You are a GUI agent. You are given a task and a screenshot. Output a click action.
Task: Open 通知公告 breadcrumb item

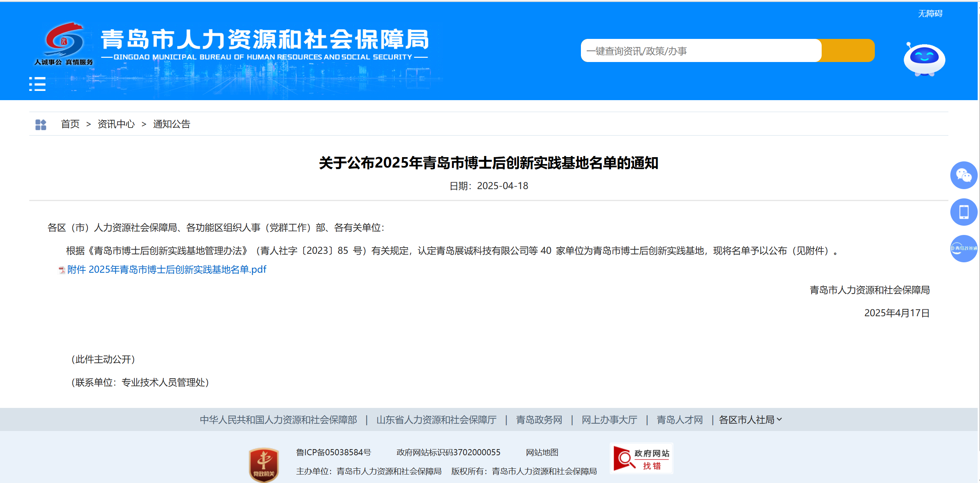171,124
